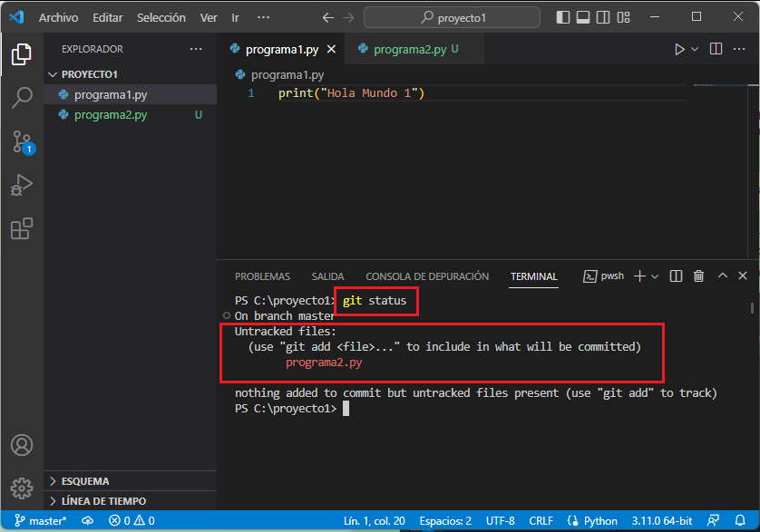Open the Extensions view icon
The height and width of the screenshot is (532, 760).
22,228
